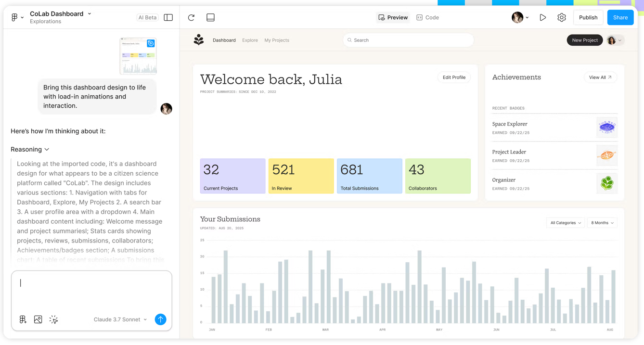The height and width of the screenshot is (345, 644).
Task: Send message with blue arrow button
Action: 160,319
